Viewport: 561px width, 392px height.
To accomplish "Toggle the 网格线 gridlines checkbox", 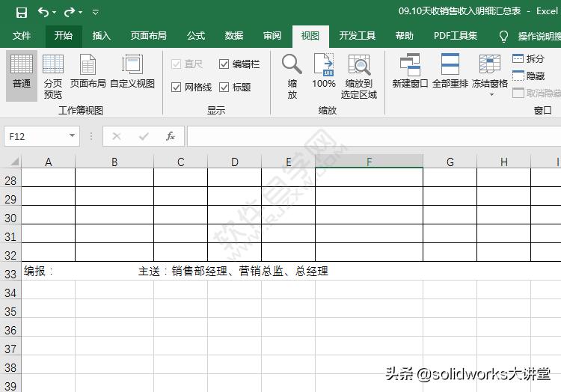I will [176, 88].
